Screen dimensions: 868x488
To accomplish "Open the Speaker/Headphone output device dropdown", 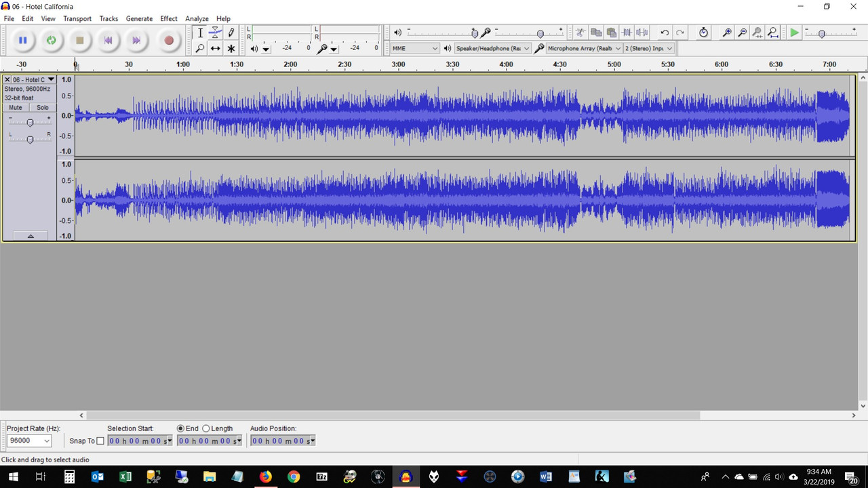I will 492,48.
